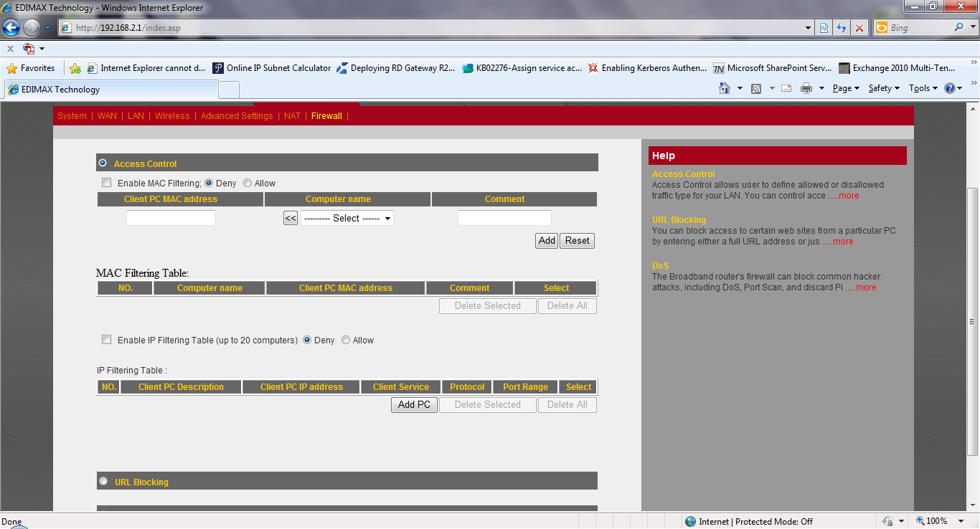Click the Adobe PDF convert icon
Image resolution: width=980 pixels, height=529 pixels.
[x=29, y=49]
